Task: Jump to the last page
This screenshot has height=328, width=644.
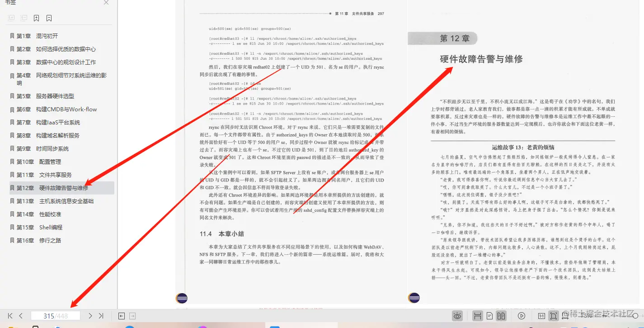Action: click(x=101, y=316)
